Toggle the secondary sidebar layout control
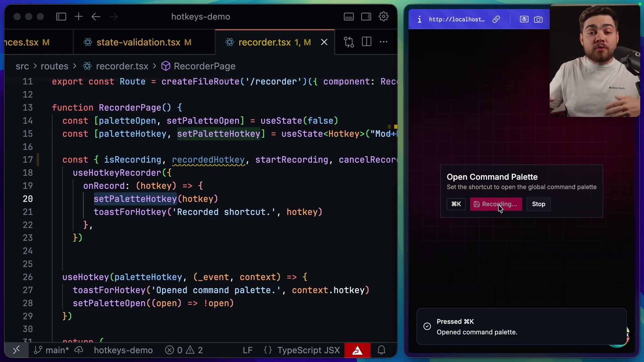The height and width of the screenshot is (362, 644). 366,16
